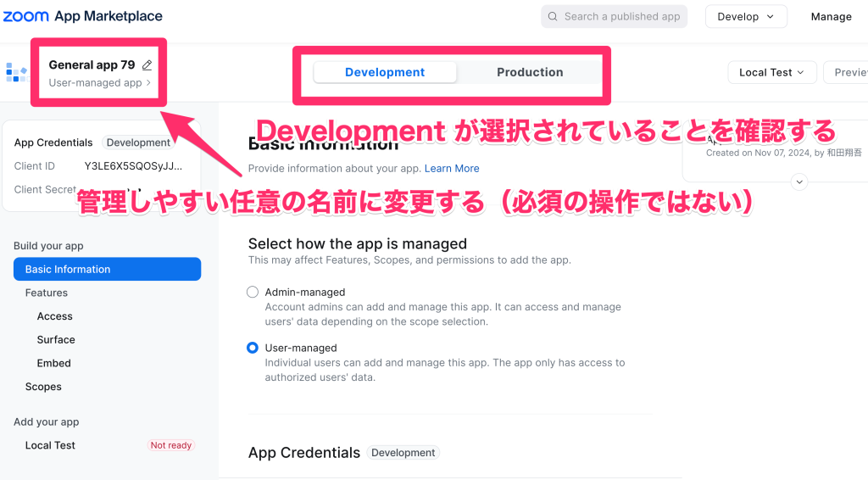
Task: Click the blue app icon left of app name
Action: pos(16,73)
